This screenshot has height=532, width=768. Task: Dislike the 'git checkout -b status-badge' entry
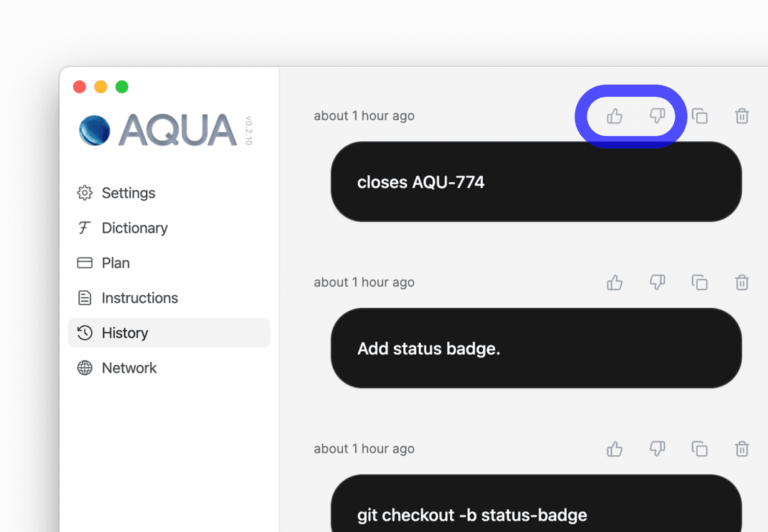tap(657, 449)
